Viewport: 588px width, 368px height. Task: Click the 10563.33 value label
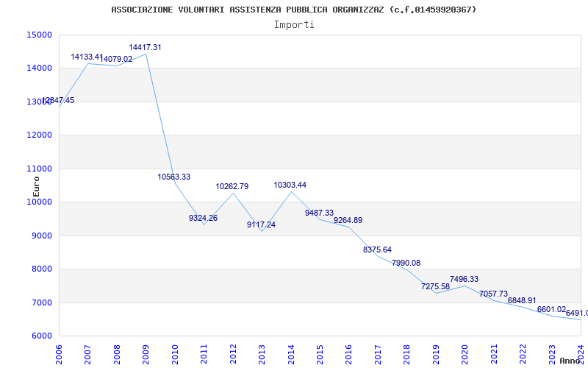point(174,177)
